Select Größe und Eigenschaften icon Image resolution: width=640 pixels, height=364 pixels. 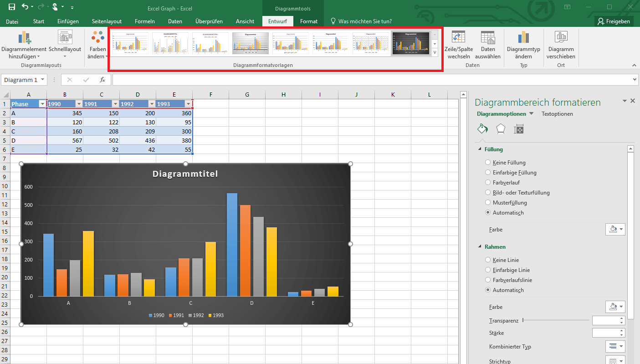pyautogui.click(x=519, y=129)
